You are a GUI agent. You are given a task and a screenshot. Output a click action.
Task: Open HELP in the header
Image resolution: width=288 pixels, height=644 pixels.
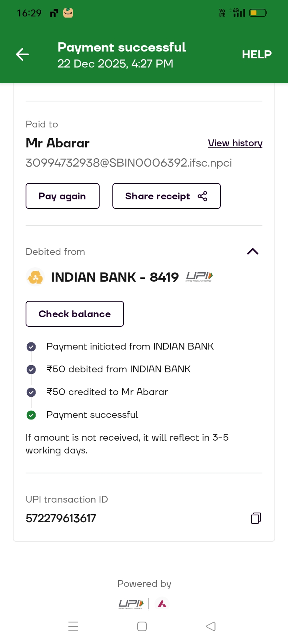(256, 54)
